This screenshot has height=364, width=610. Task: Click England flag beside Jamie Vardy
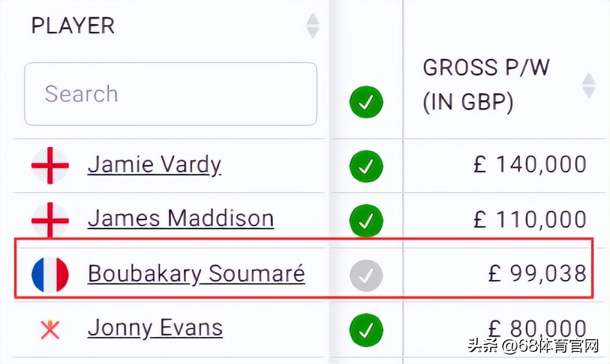(x=50, y=166)
